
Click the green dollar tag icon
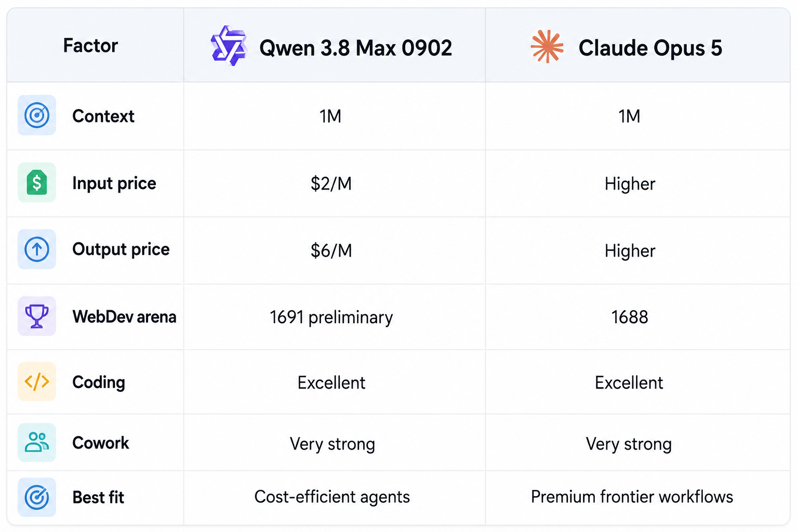pos(37,182)
